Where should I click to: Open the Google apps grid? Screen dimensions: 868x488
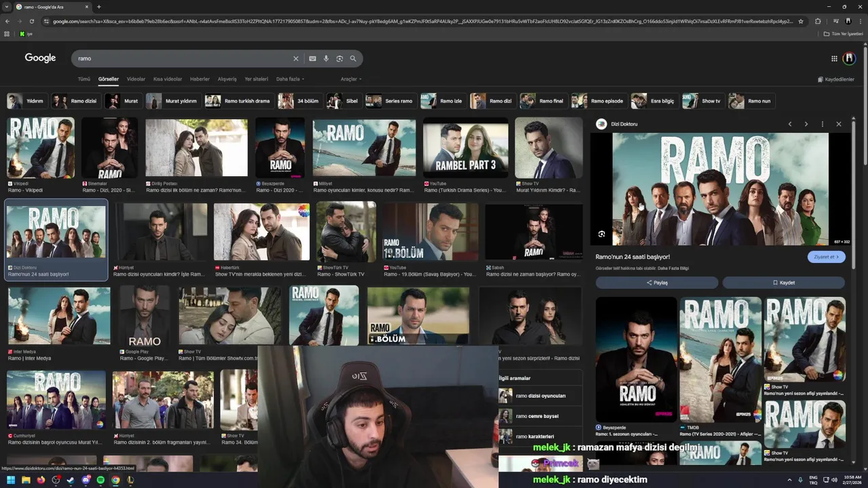click(x=834, y=58)
